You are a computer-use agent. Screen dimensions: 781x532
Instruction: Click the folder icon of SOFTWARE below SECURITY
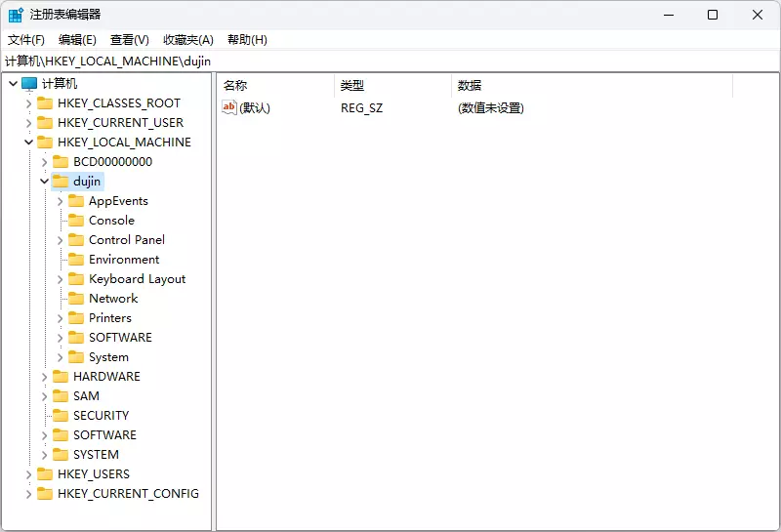pyautogui.click(x=61, y=434)
